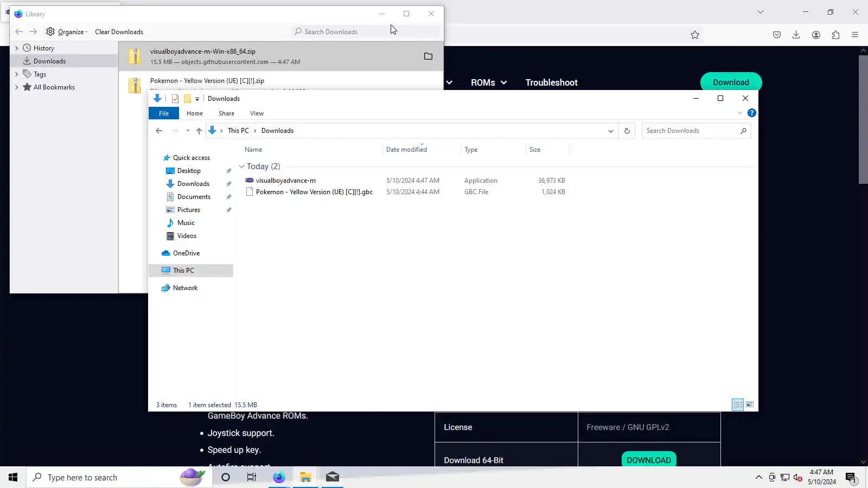Open Task View from the taskbar
The image size is (868, 488).
(x=252, y=477)
